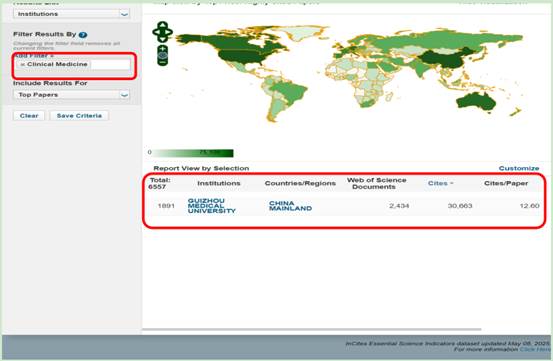Viewport: 553px width, 361px height.
Task: Zoom in on the world map
Action: [163, 48]
